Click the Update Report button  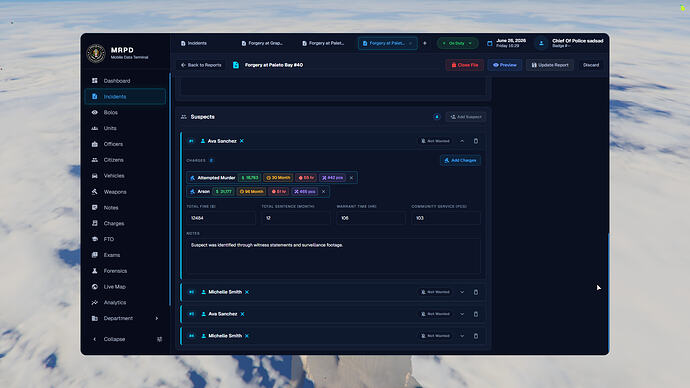coord(550,65)
